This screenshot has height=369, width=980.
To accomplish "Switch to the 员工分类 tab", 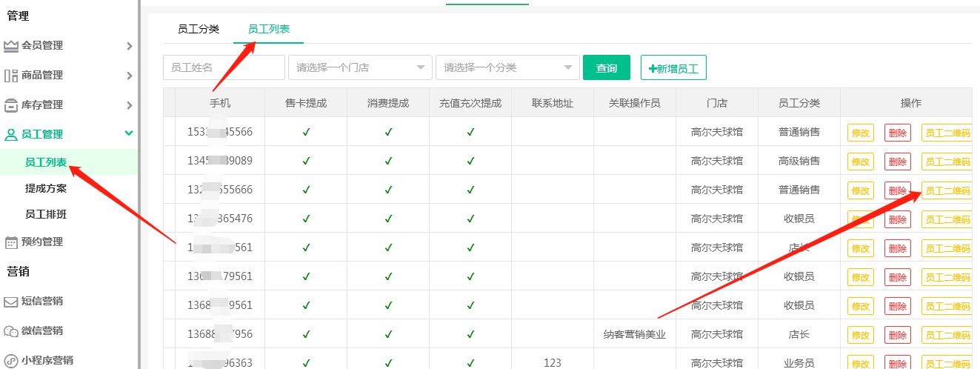I will pos(199,30).
